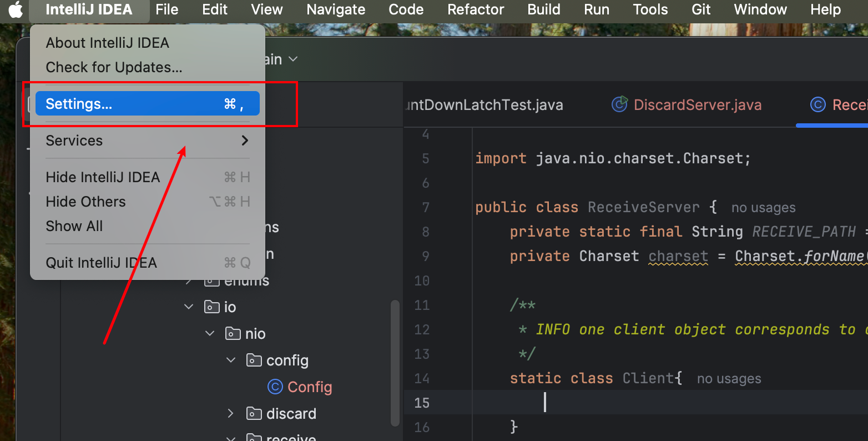Open the Window menu
Screen dimensions: 868x441
[x=760, y=9]
